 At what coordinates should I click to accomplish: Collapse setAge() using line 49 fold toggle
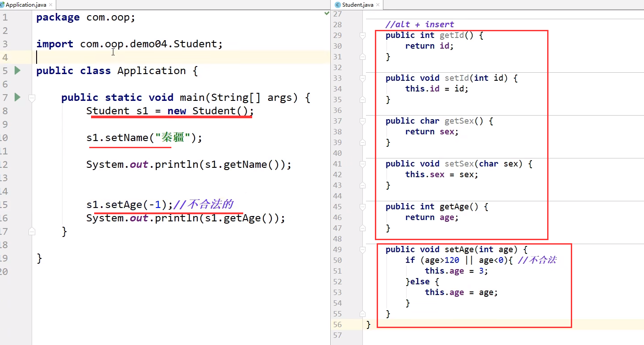click(x=363, y=250)
